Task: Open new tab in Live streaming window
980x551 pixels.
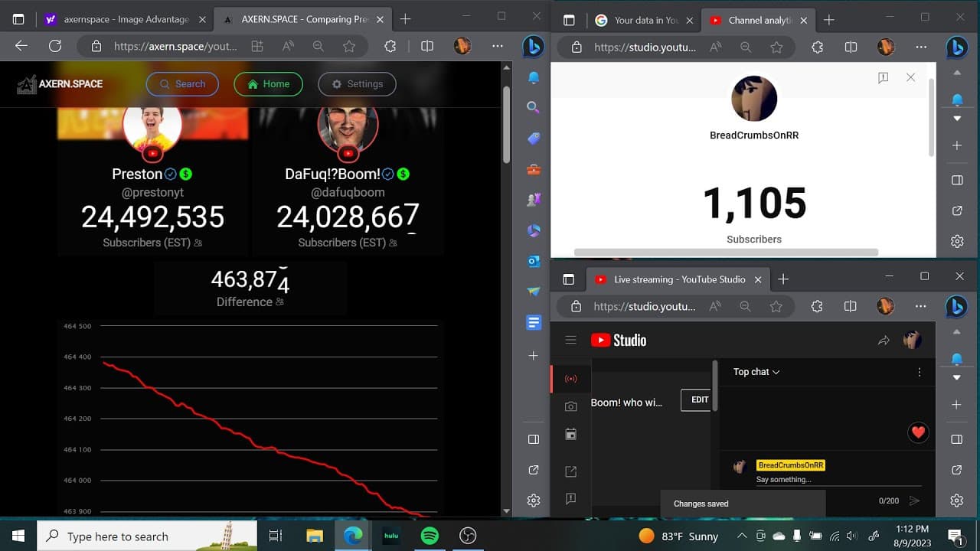Action: point(782,279)
